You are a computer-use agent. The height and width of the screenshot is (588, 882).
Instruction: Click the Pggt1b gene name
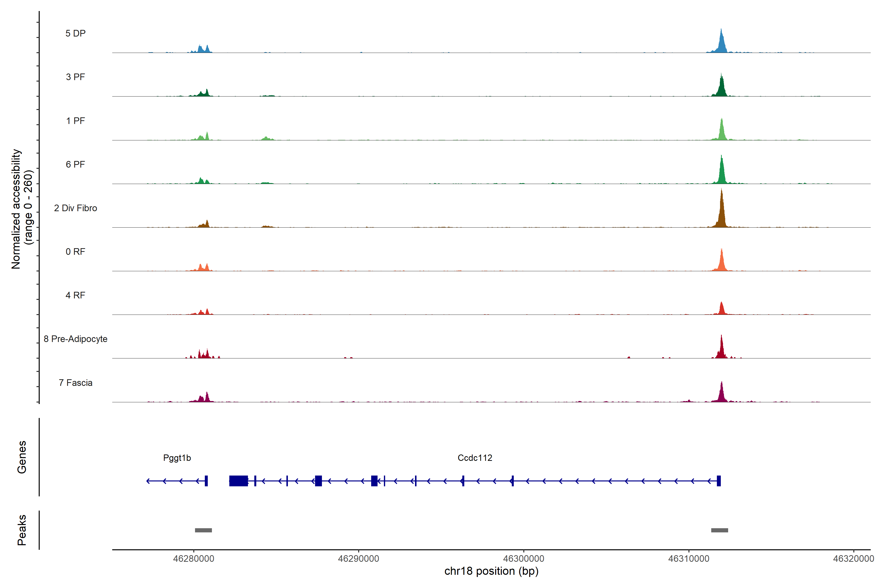tap(177, 458)
